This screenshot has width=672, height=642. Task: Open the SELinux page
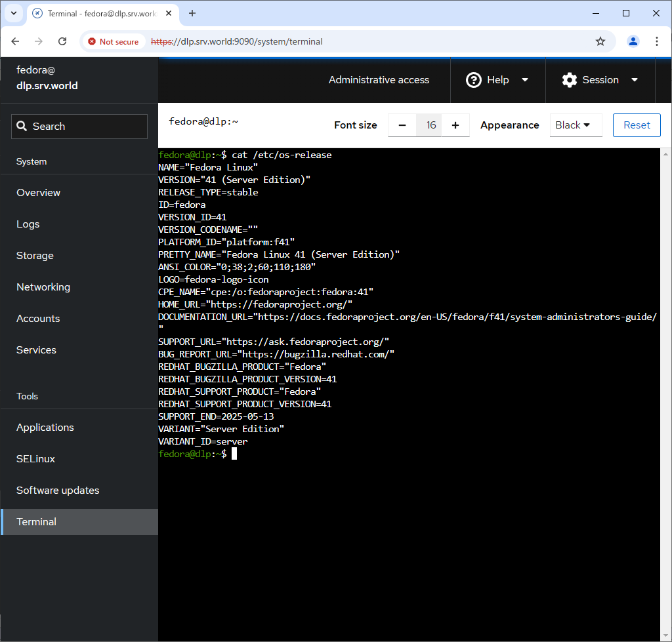click(x=79, y=458)
